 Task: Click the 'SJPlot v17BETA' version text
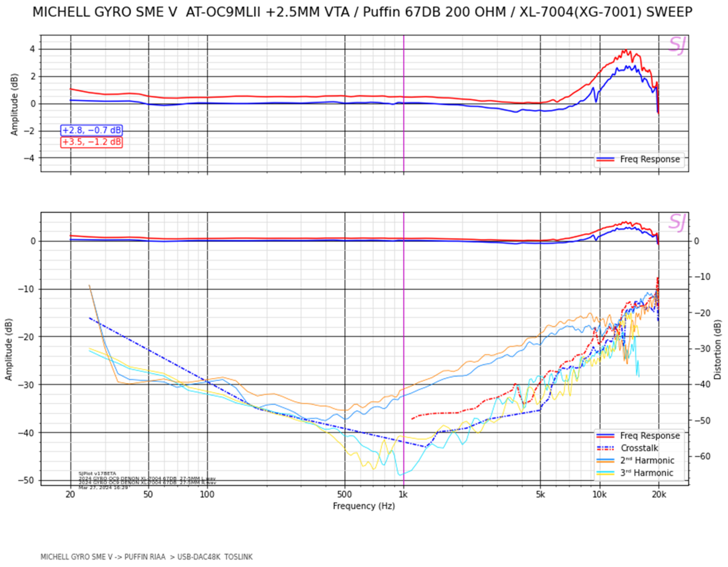[x=98, y=474]
